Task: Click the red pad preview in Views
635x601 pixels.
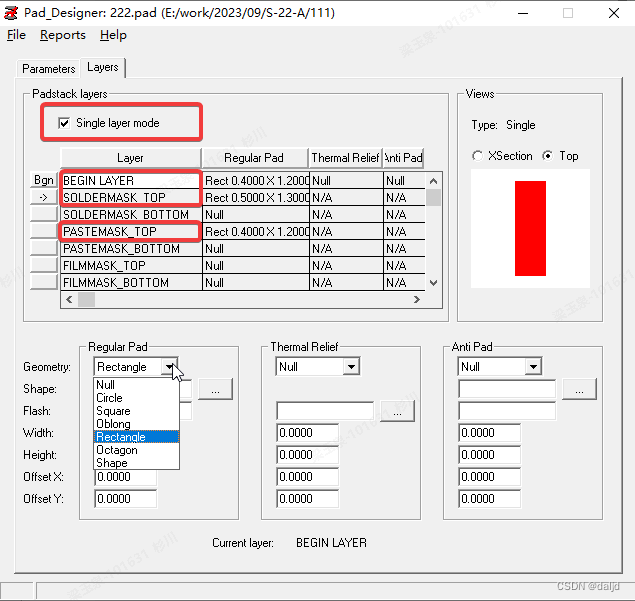Action: 530,228
